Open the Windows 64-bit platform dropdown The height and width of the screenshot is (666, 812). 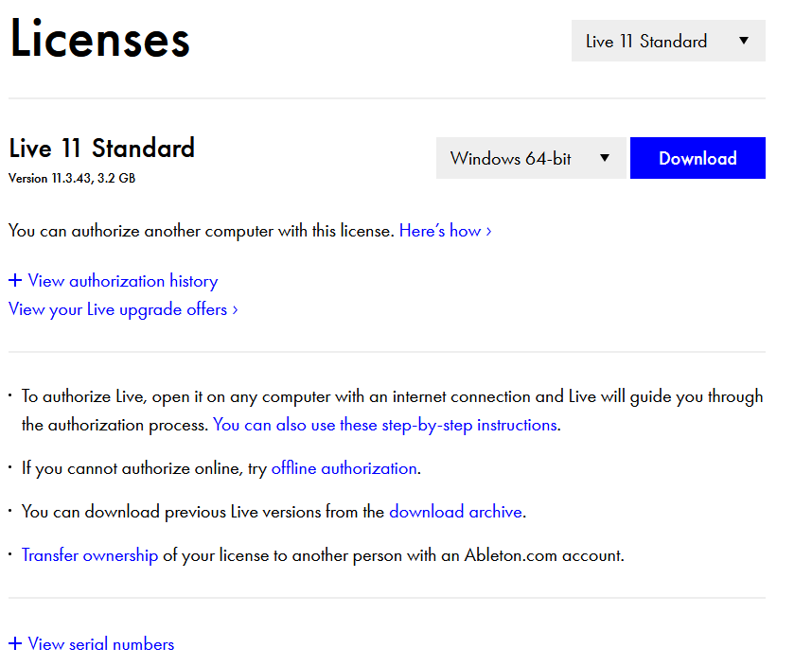click(x=530, y=158)
